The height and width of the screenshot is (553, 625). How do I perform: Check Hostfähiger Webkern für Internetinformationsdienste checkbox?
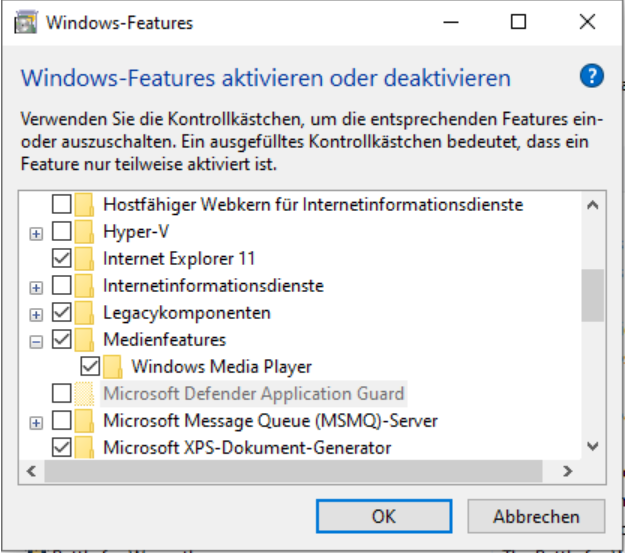click(61, 204)
